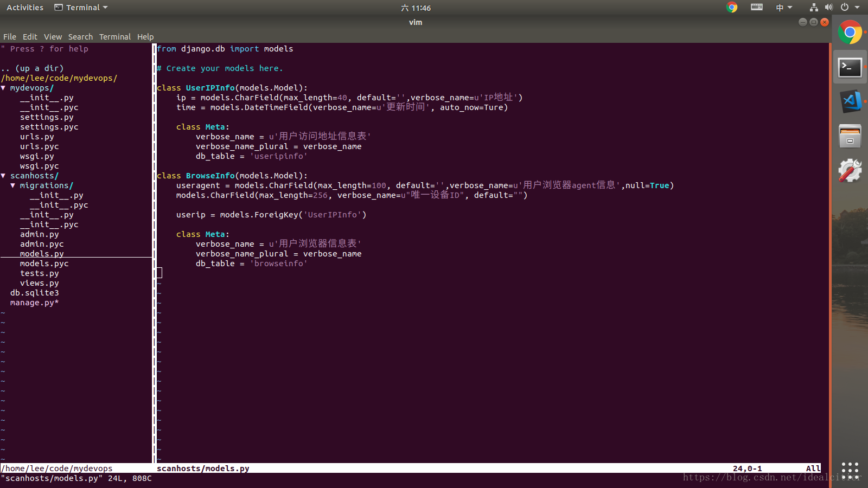Select settings.py in the file tree

point(47,117)
